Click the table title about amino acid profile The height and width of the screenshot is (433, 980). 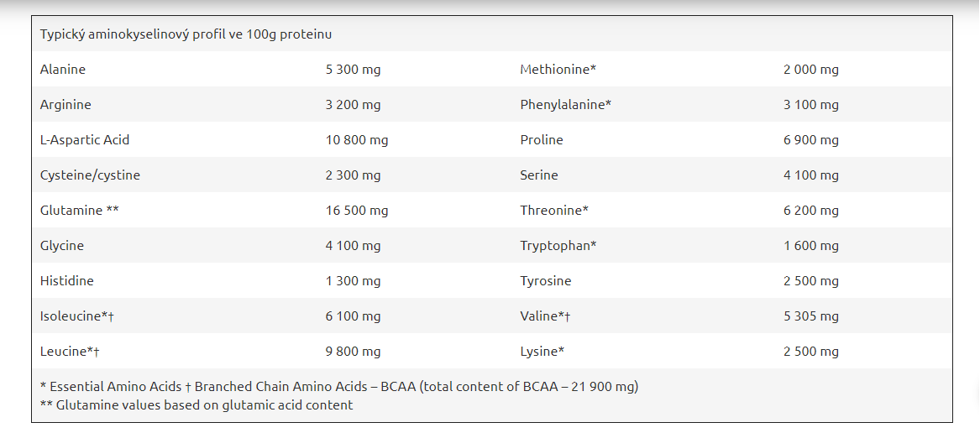click(x=186, y=34)
